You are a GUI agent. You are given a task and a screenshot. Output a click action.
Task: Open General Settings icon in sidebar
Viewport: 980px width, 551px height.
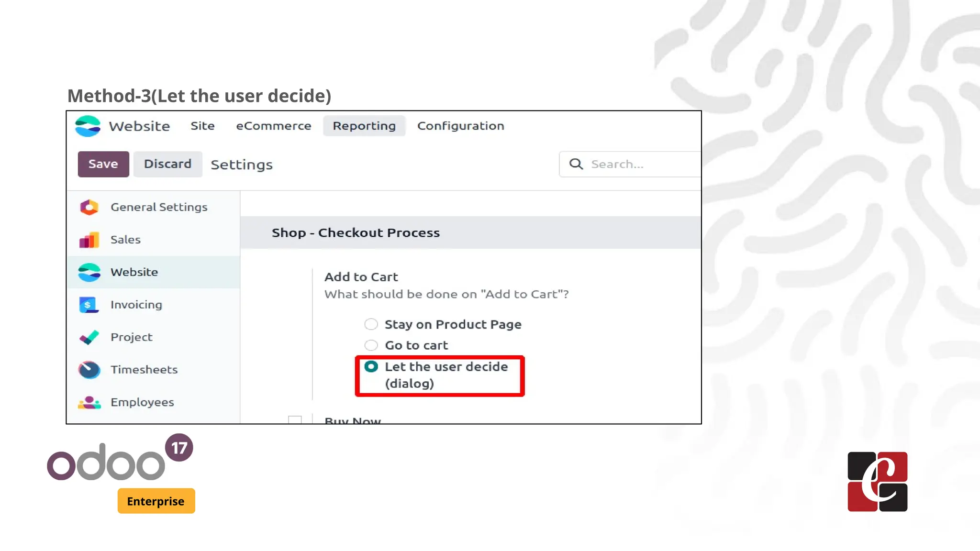pyautogui.click(x=89, y=207)
